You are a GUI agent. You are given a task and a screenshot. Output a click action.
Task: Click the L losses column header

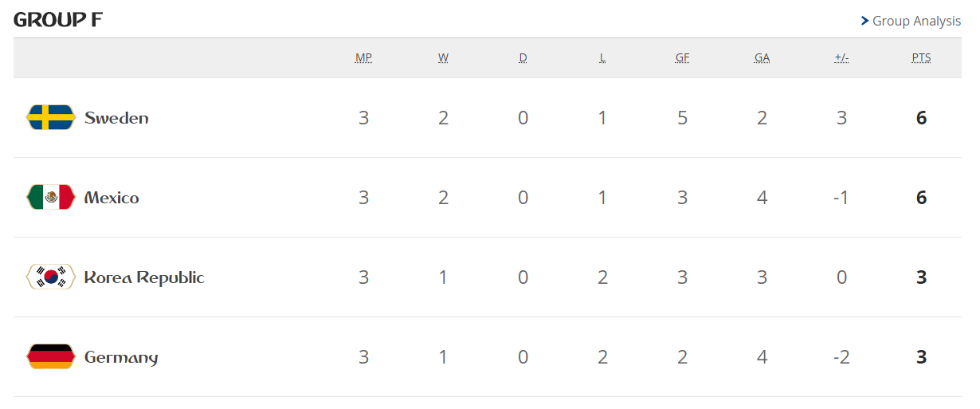point(602,58)
